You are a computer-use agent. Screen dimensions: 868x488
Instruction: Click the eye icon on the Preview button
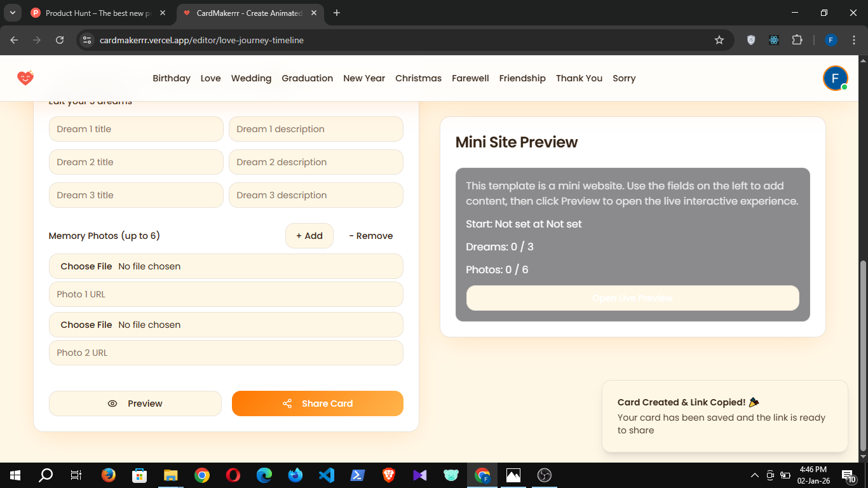point(112,403)
